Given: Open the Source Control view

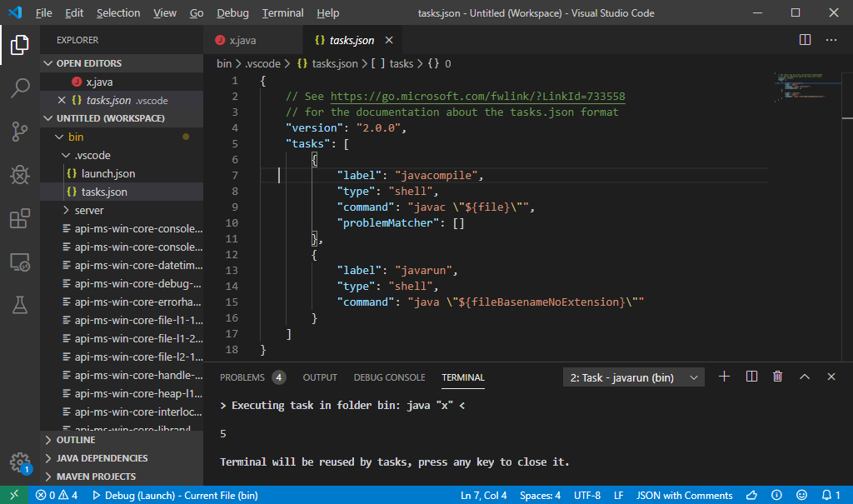Looking at the screenshot, I should [x=20, y=132].
